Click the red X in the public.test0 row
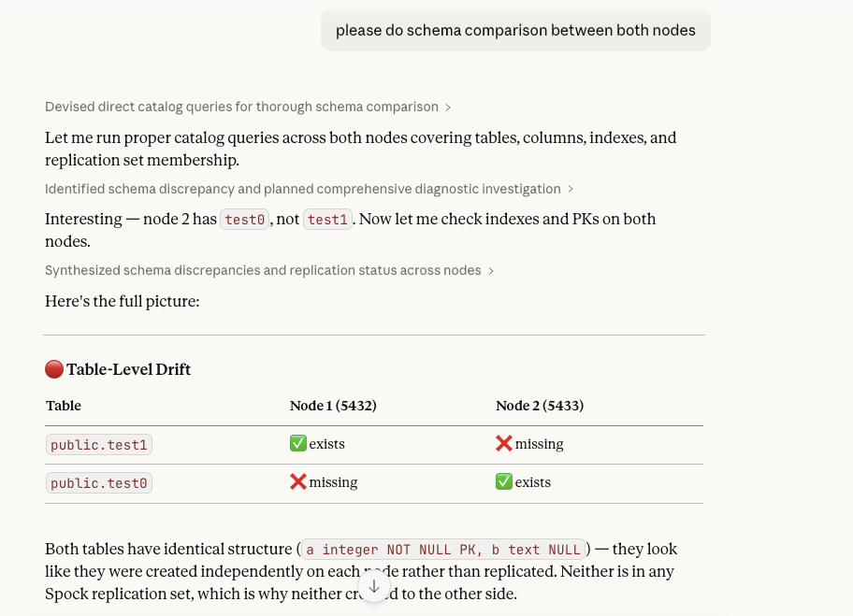This screenshot has height=616, width=853. tap(298, 482)
